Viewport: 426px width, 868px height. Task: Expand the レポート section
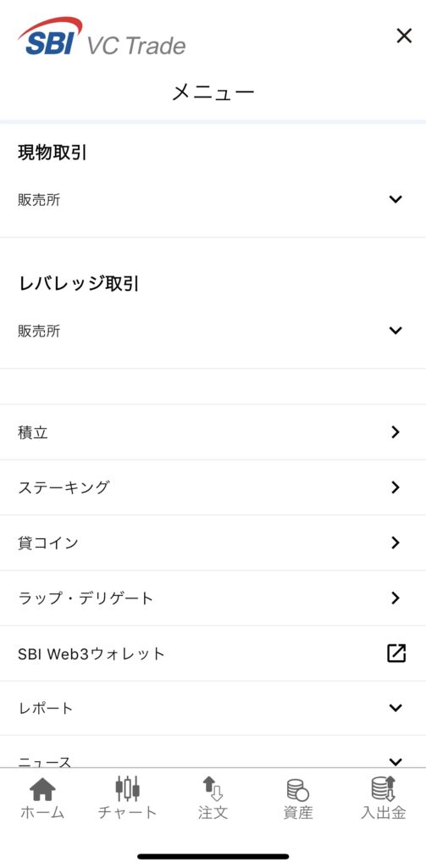213,708
